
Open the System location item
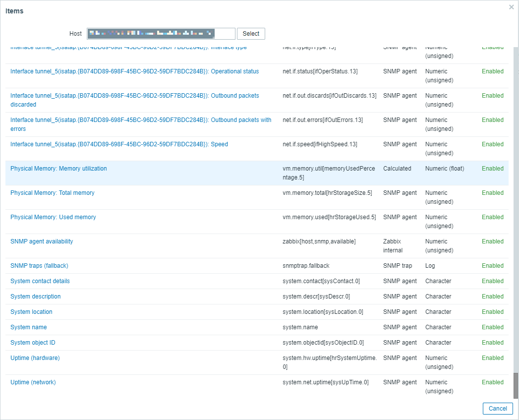[x=31, y=311]
